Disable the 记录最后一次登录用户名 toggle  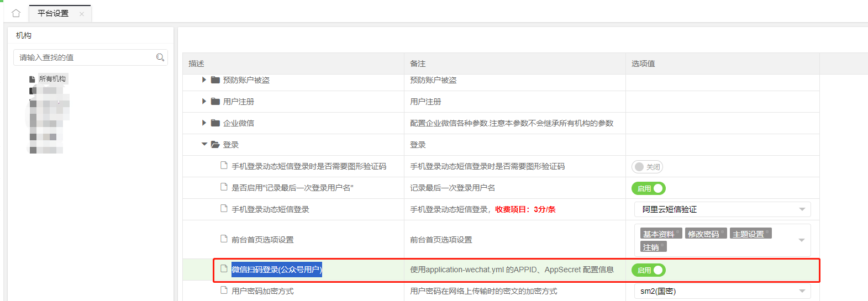pyautogui.click(x=648, y=188)
